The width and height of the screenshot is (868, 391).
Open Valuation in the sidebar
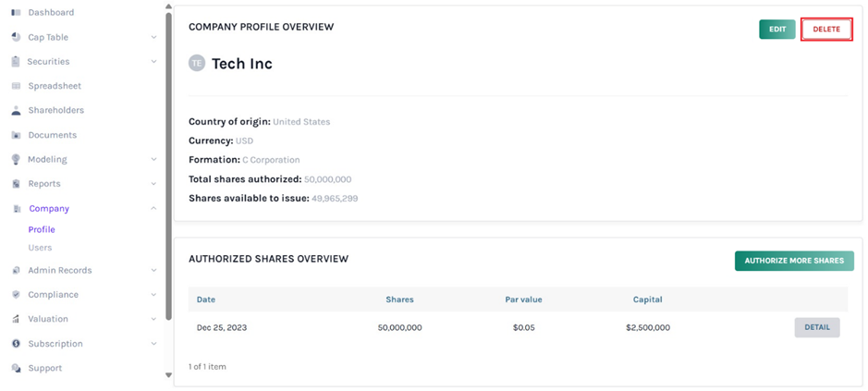coord(48,319)
